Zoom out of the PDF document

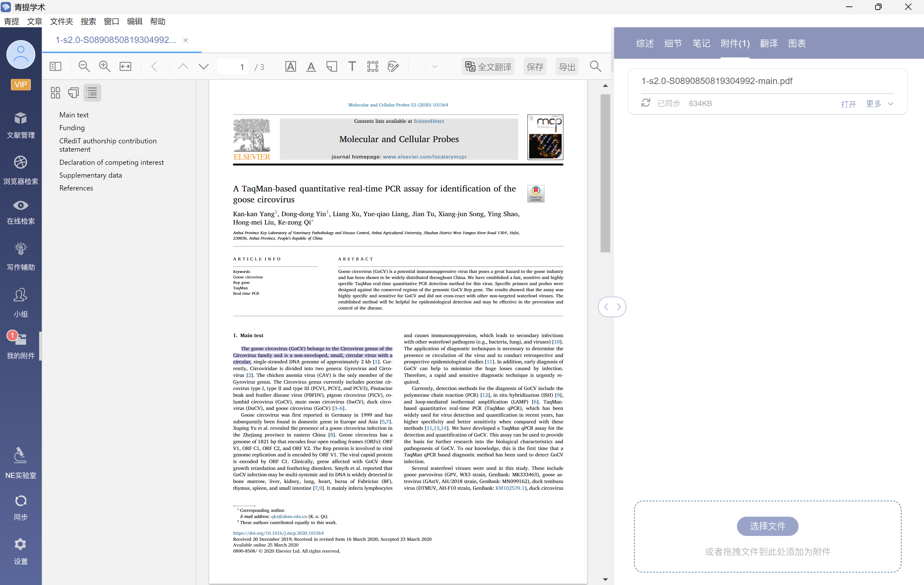tap(84, 66)
